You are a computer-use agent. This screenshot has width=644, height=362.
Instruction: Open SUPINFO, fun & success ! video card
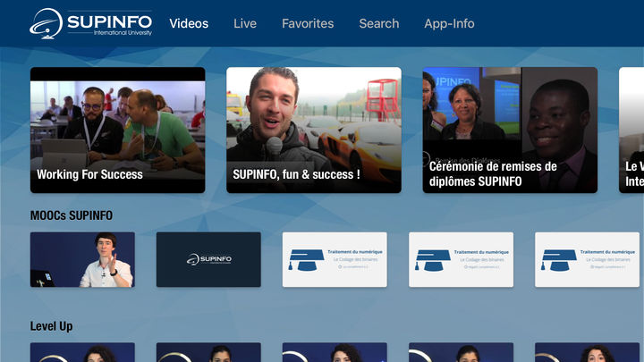tap(314, 130)
